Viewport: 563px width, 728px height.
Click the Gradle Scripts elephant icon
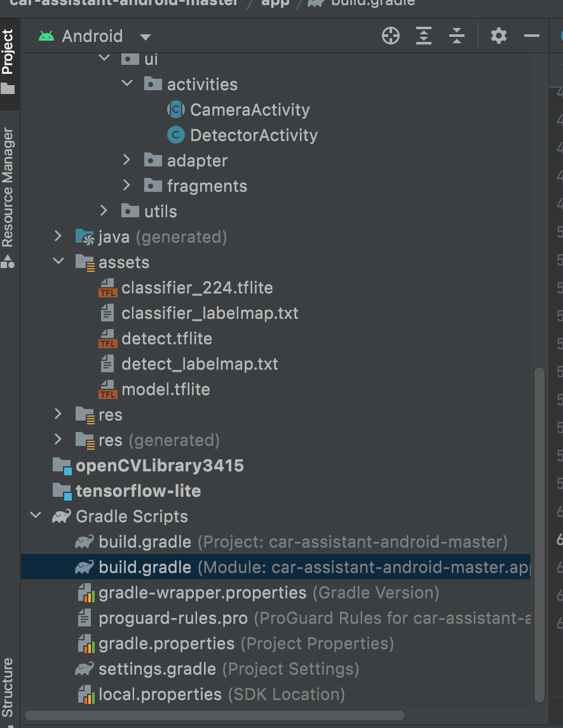coord(61,516)
